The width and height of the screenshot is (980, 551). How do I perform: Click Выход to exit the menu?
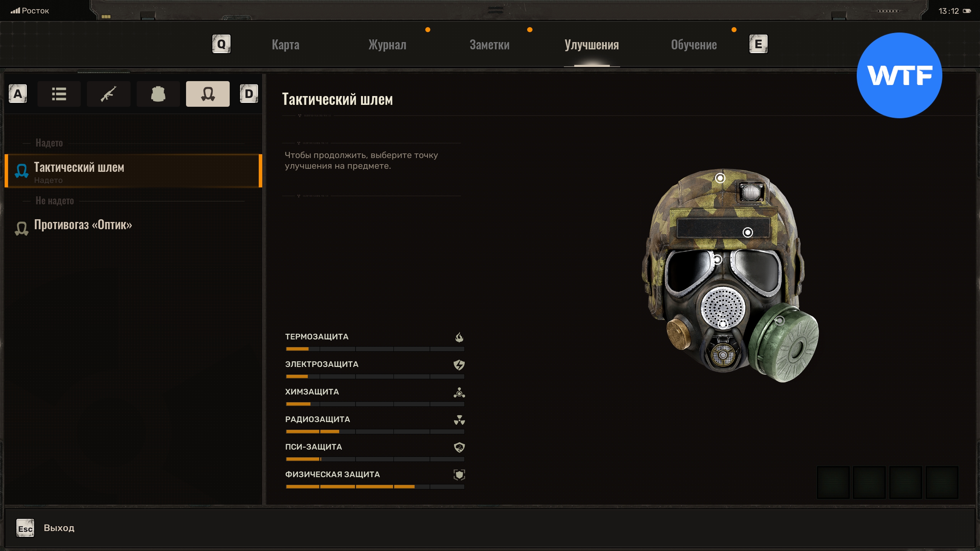point(59,528)
